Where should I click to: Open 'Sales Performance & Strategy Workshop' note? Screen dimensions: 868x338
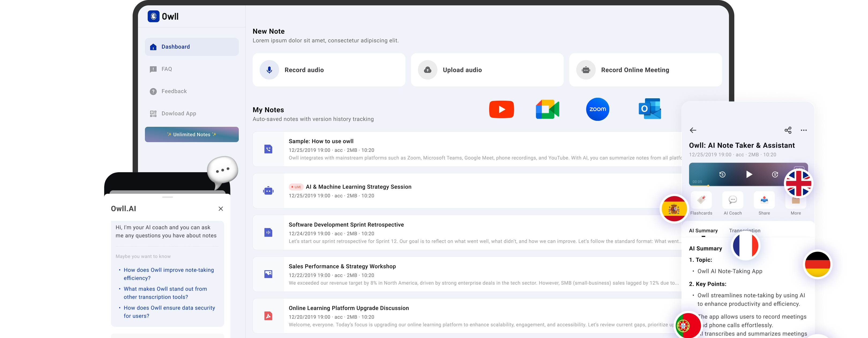tap(467, 274)
